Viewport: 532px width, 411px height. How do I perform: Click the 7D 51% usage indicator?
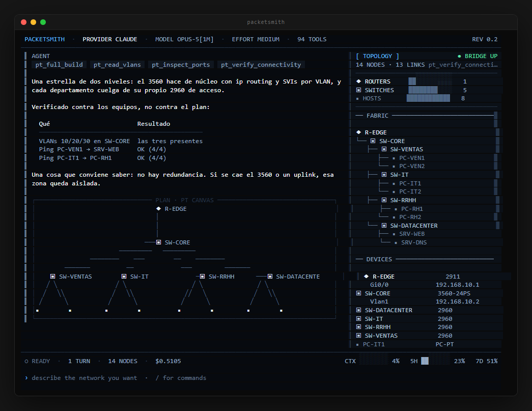click(x=487, y=361)
